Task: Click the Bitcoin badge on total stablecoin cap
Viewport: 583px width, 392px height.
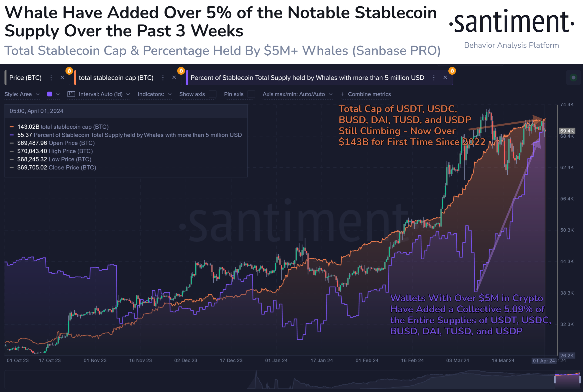Action: pos(181,71)
